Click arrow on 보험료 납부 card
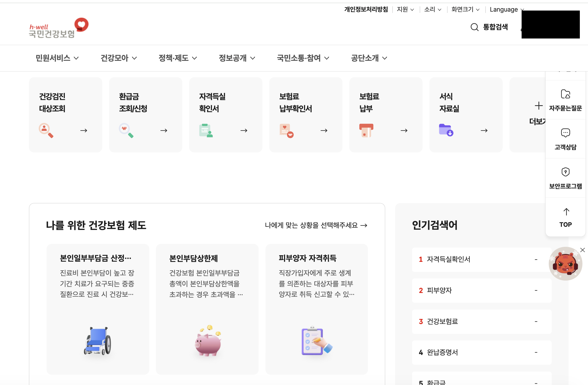This screenshot has height=385, width=588. [404, 131]
